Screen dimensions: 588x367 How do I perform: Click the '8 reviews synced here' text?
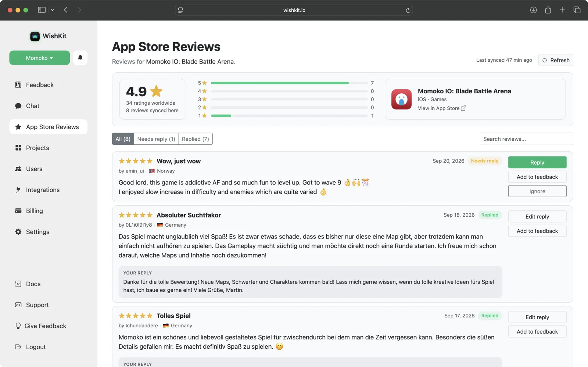pos(152,111)
